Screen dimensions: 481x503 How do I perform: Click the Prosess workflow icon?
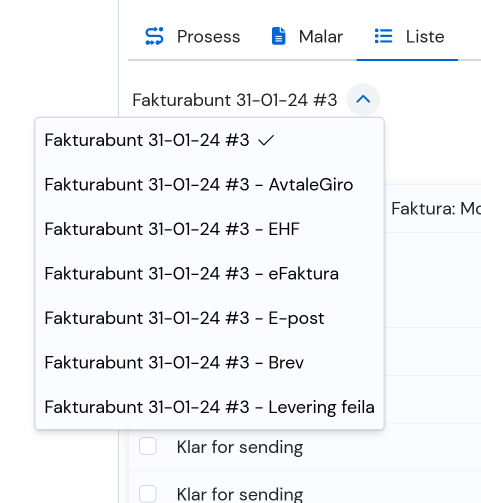pyautogui.click(x=154, y=36)
